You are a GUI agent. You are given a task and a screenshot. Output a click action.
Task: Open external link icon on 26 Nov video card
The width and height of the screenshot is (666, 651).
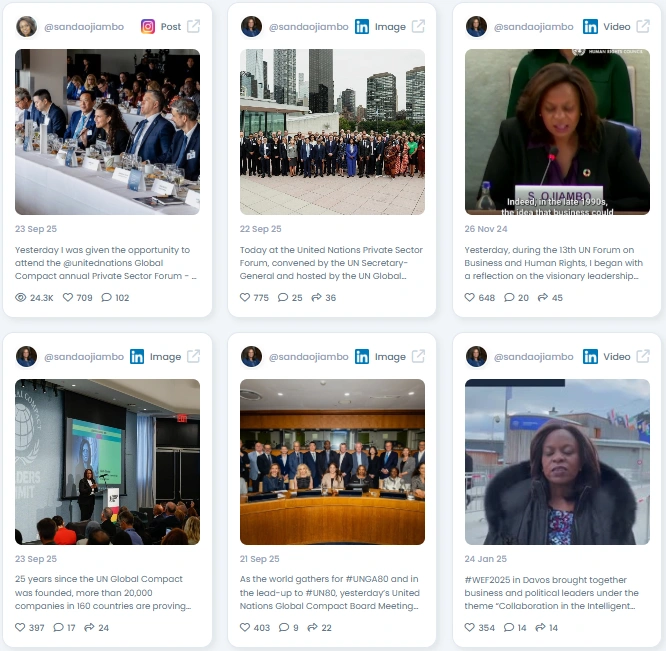point(643,26)
